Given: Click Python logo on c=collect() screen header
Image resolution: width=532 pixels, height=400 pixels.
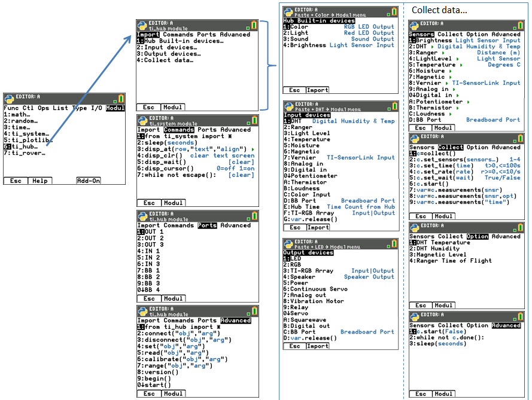Looking at the screenshot, I should 414,138.
